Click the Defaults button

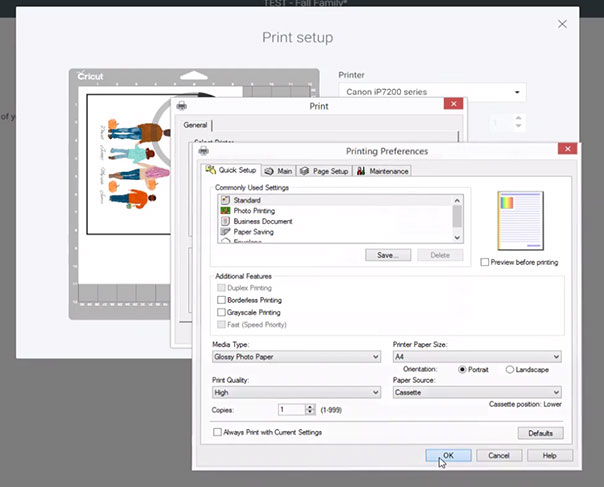pos(540,433)
